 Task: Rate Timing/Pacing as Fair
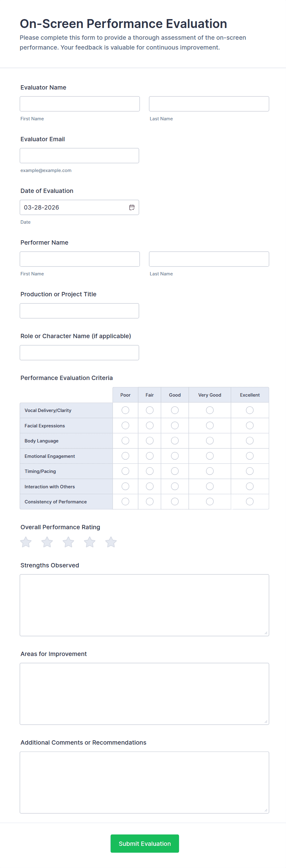pyautogui.click(x=149, y=471)
